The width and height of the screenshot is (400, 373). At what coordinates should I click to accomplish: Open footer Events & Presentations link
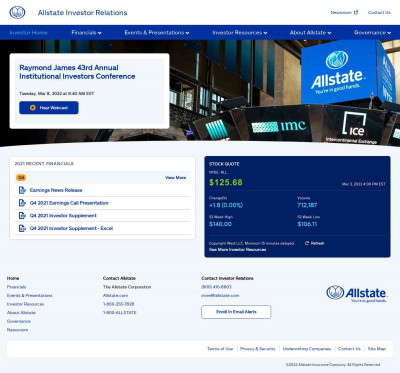tap(29, 295)
